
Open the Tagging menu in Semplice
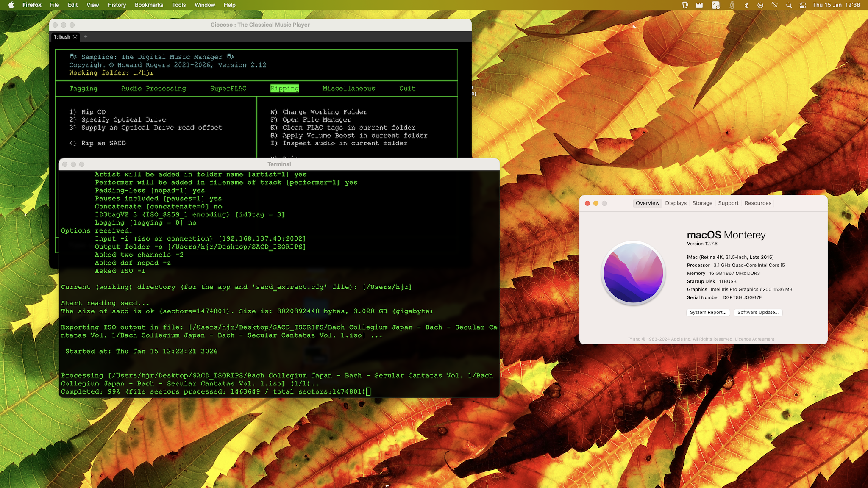(x=83, y=88)
